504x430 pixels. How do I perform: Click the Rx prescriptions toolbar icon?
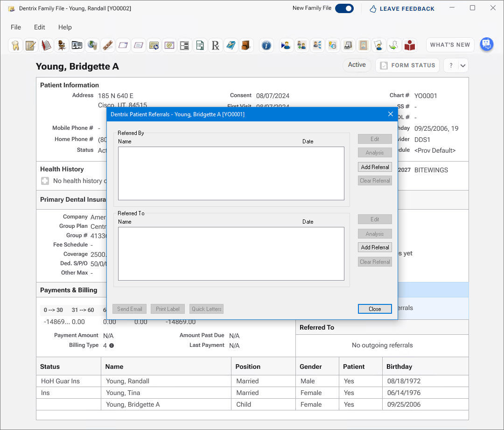click(x=215, y=45)
